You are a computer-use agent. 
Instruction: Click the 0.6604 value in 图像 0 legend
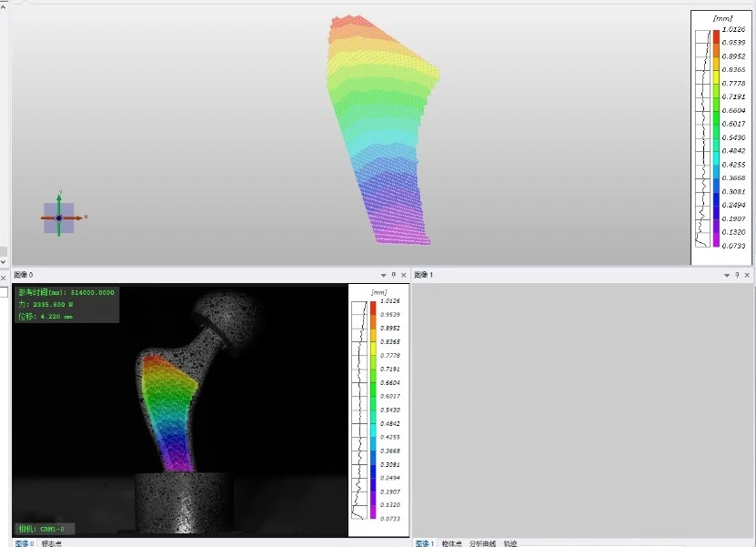pos(390,382)
